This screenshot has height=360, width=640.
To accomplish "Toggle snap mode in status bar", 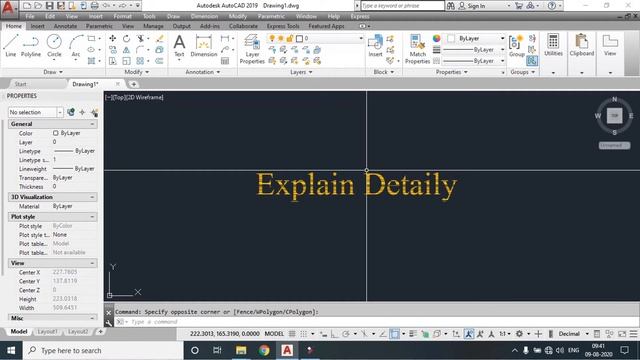I will coord(304,334).
